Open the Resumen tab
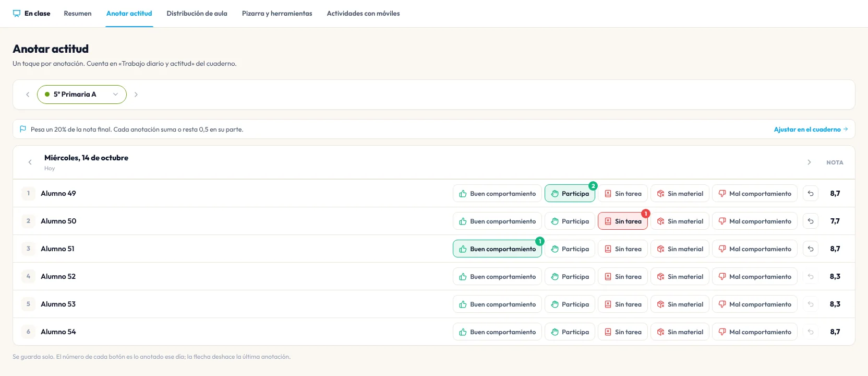868x376 pixels. click(x=78, y=14)
